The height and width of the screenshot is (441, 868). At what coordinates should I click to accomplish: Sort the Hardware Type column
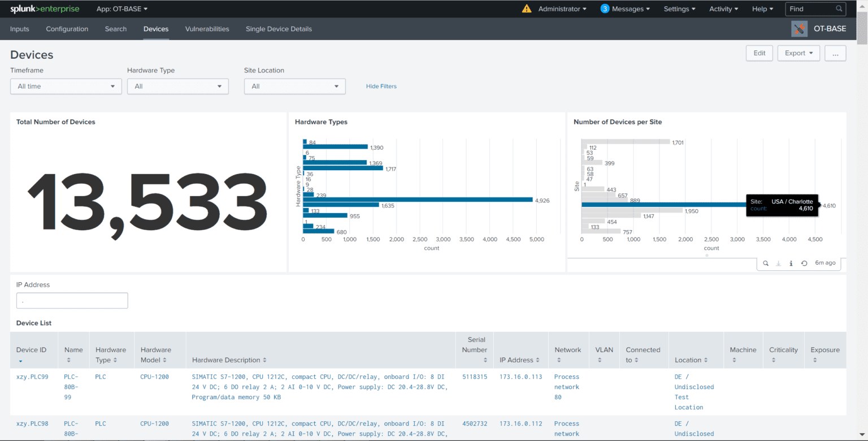pos(115,360)
